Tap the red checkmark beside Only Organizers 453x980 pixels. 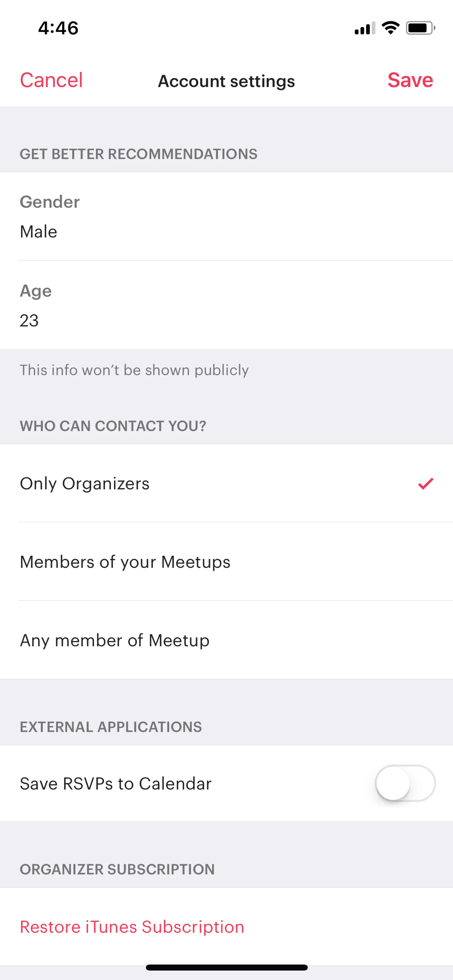tap(425, 484)
